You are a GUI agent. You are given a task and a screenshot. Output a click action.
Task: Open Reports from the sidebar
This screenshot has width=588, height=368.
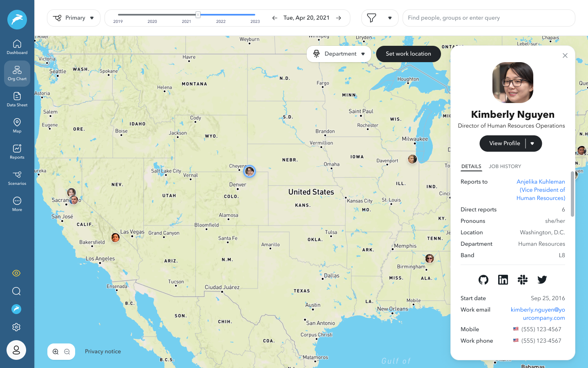(17, 151)
